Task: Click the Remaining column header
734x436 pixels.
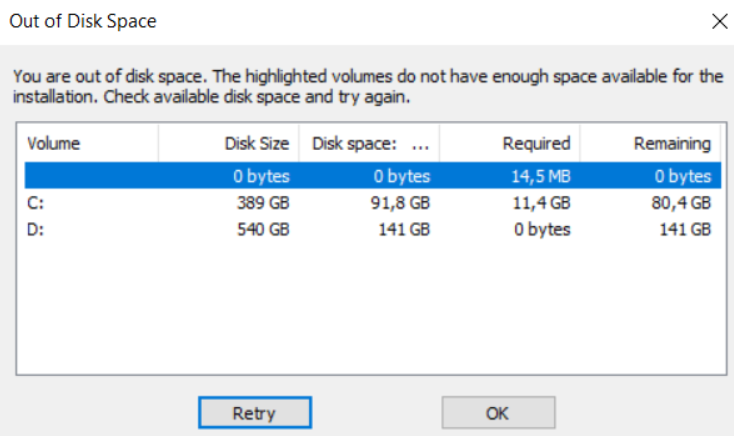Action: (x=651, y=144)
